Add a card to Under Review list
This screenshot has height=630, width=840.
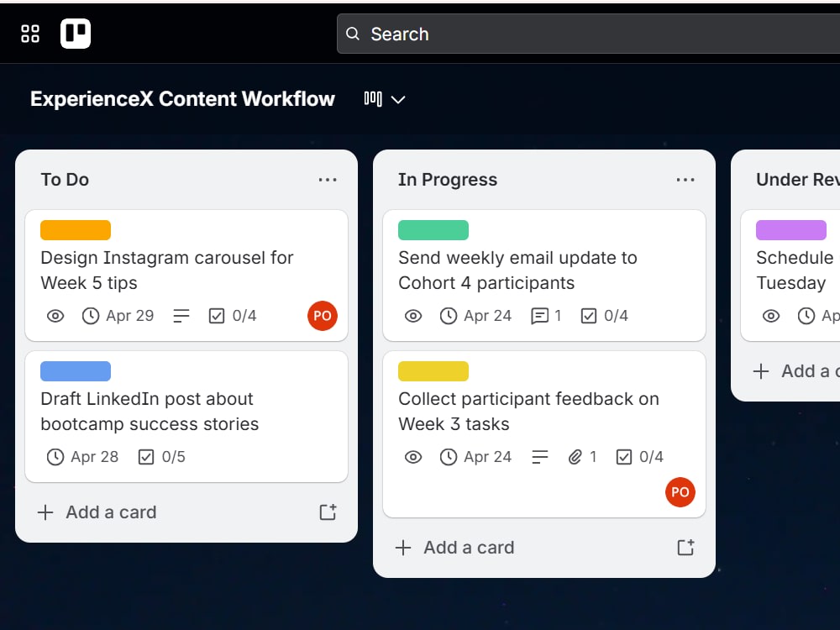pyautogui.click(x=795, y=371)
